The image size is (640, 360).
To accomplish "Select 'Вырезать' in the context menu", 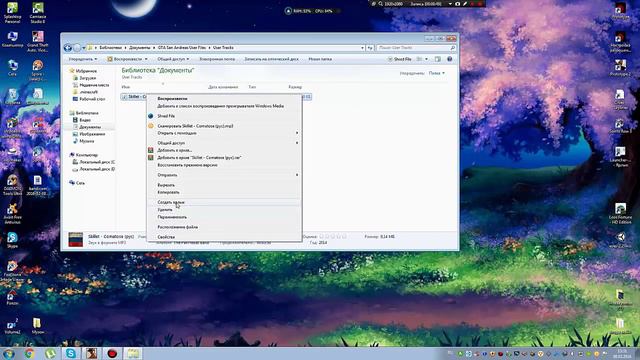I will tap(225, 185).
